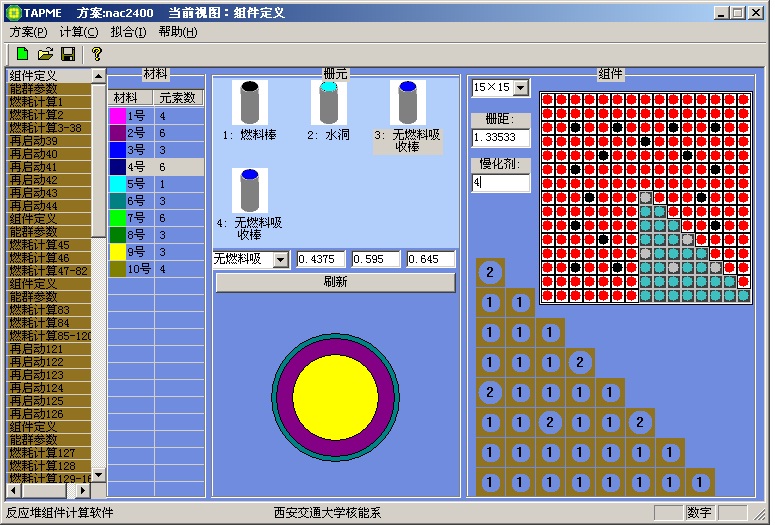This screenshot has width=775, height=525.
Task: Click the Help question mark icon
Action: click(x=97, y=53)
